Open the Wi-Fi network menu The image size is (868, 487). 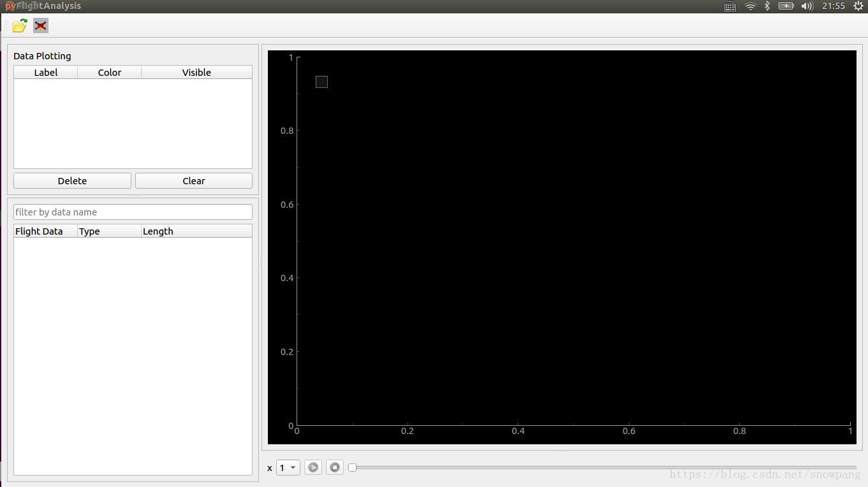[751, 6]
